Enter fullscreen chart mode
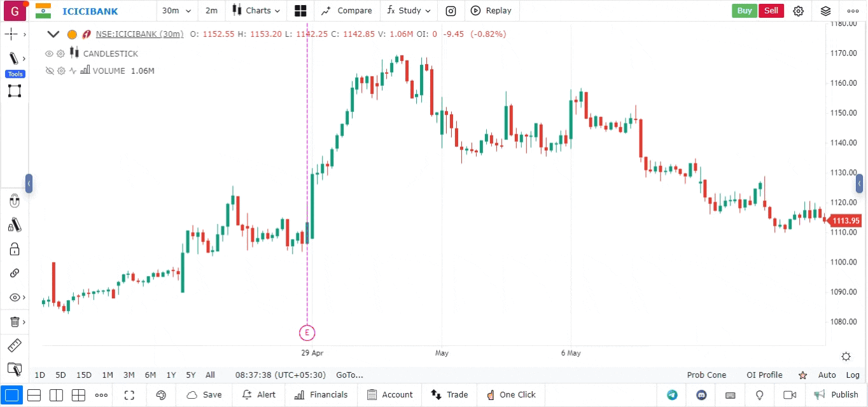The image size is (868, 407). [x=129, y=395]
